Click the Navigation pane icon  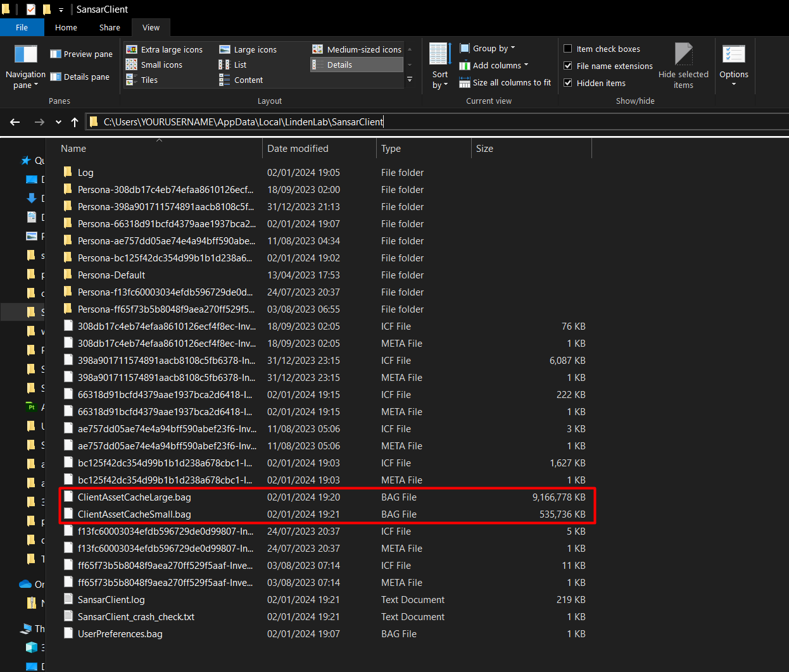(25, 55)
